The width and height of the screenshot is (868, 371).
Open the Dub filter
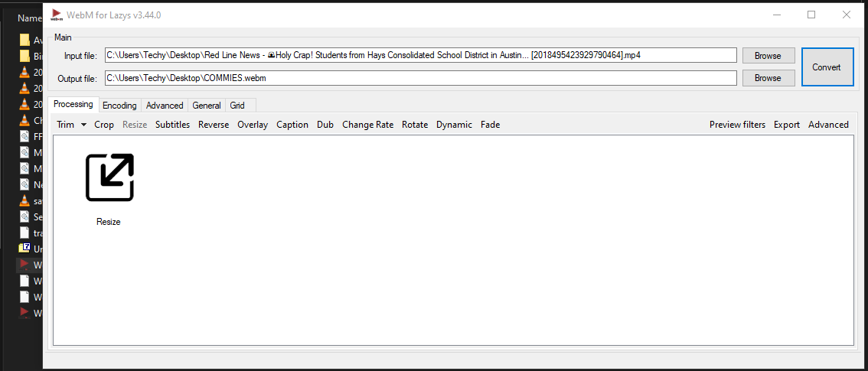coord(325,125)
